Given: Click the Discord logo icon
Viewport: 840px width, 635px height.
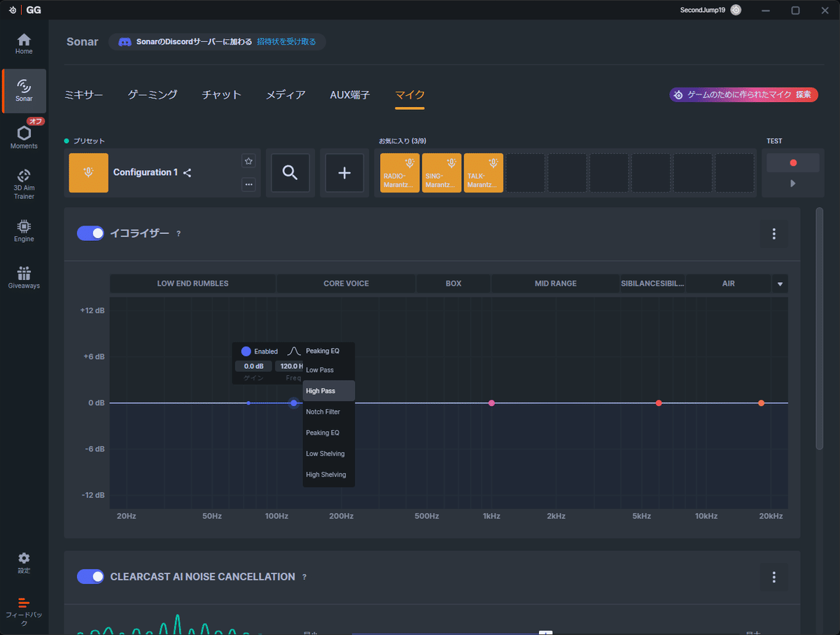Looking at the screenshot, I should click(x=125, y=42).
